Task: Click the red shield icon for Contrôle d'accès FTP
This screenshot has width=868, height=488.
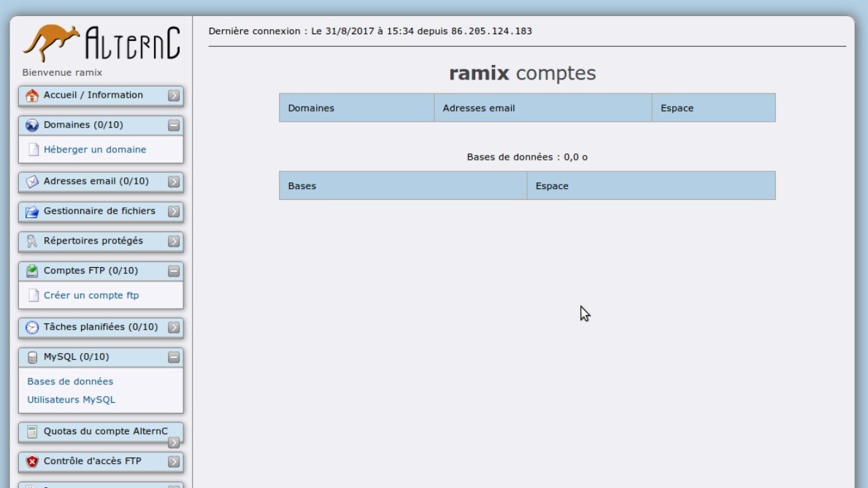Action: [x=31, y=462]
